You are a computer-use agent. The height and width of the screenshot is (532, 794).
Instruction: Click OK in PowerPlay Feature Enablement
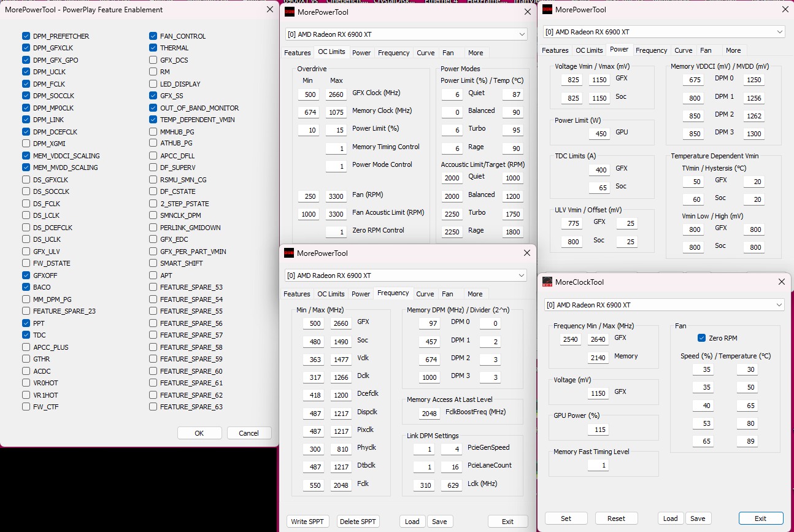pyautogui.click(x=199, y=433)
